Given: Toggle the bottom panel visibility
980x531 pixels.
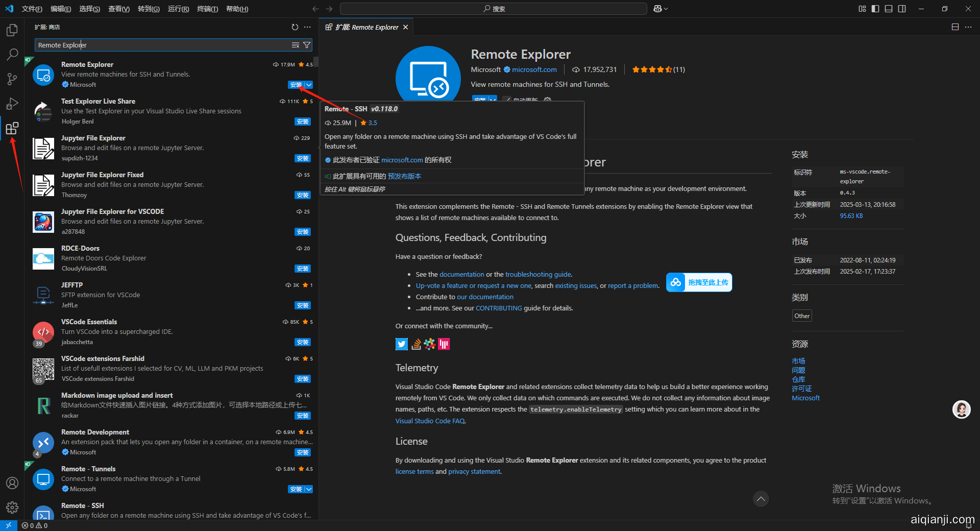Looking at the screenshot, I should 889,9.
